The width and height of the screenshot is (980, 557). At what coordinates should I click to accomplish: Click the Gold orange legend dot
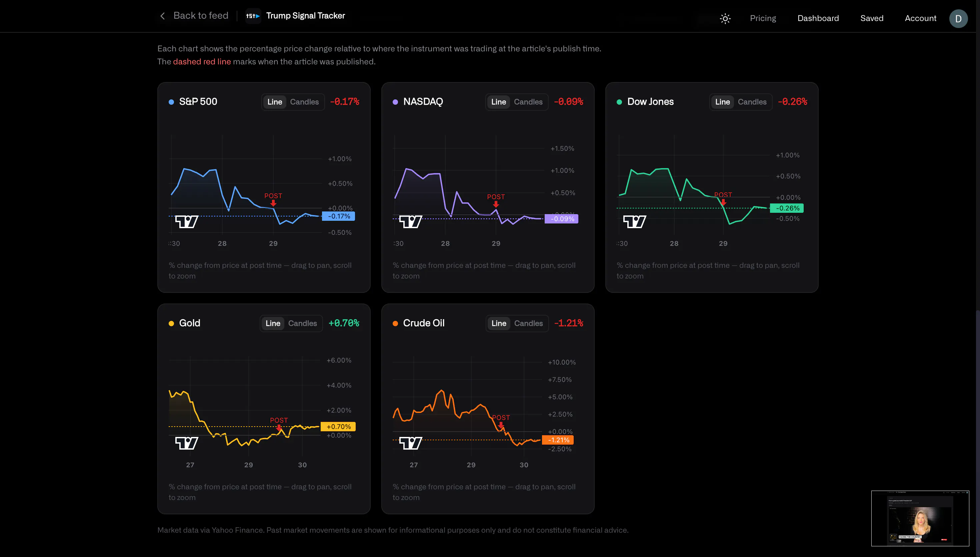[x=171, y=324]
